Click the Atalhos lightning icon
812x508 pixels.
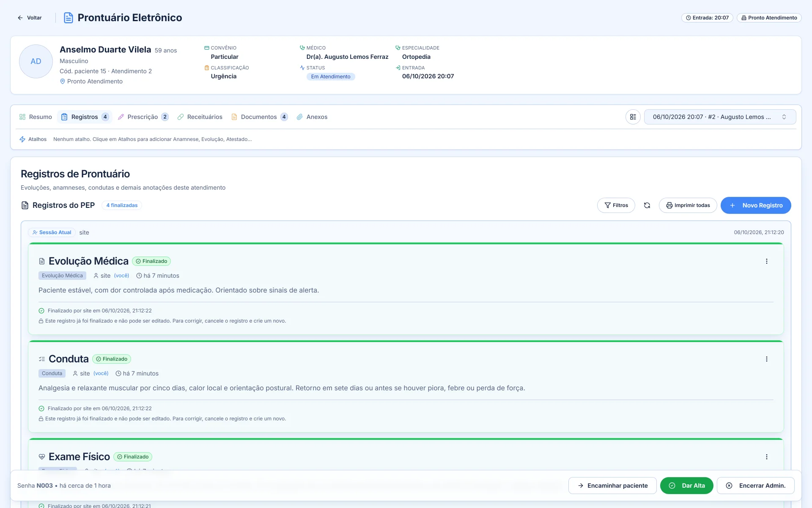(22, 139)
